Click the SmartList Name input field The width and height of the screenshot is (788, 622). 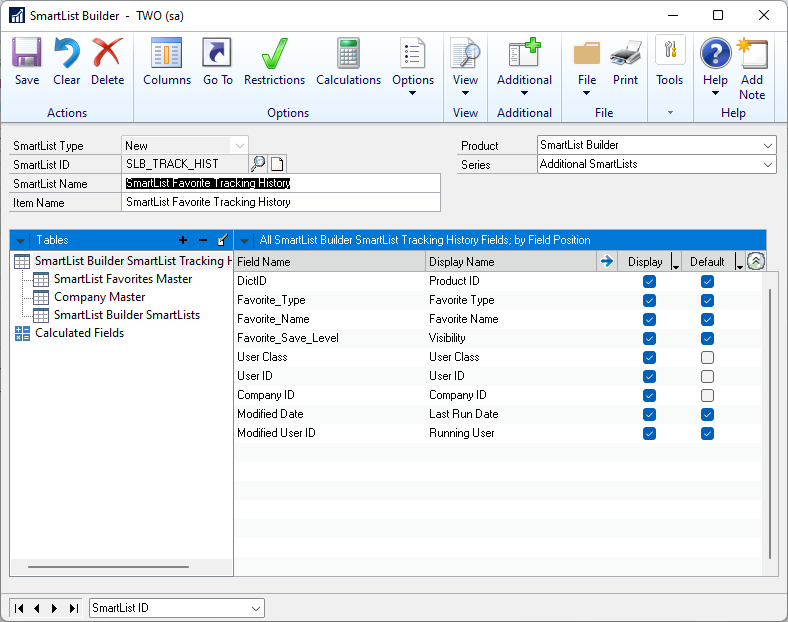[x=281, y=183]
